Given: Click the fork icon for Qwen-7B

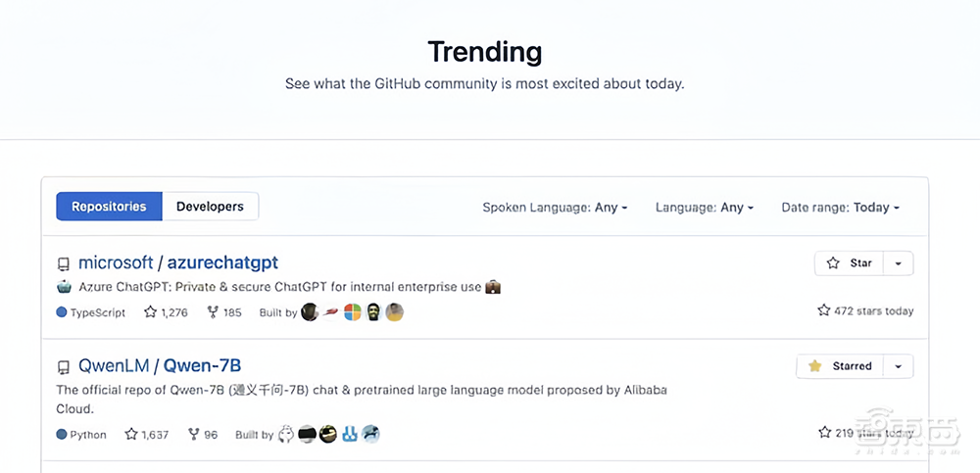Looking at the screenshot, I should 193,434.
